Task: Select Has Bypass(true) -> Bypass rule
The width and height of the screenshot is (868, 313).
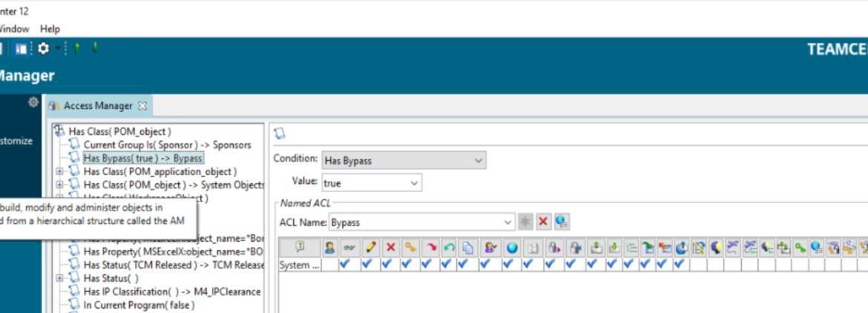Action: tap(143, 158)
